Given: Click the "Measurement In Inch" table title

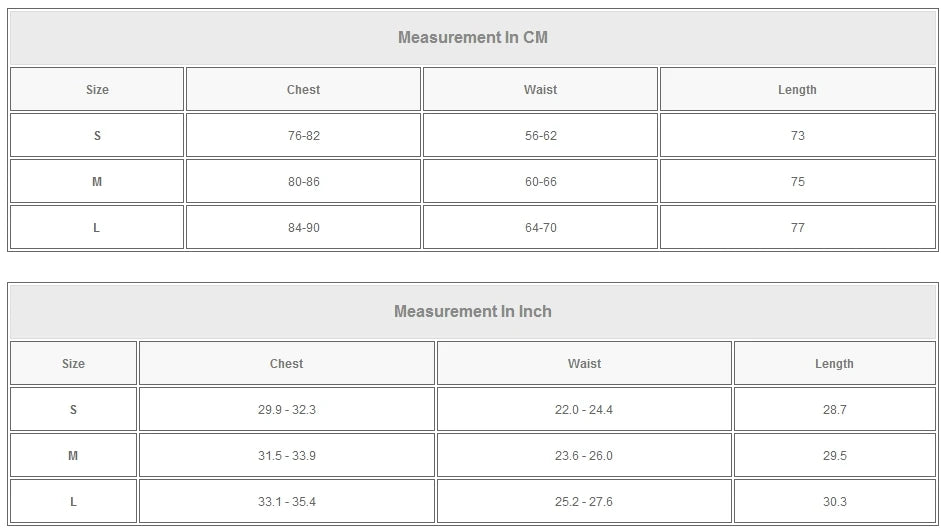Looking at the screenshot, I should point(472,312).
